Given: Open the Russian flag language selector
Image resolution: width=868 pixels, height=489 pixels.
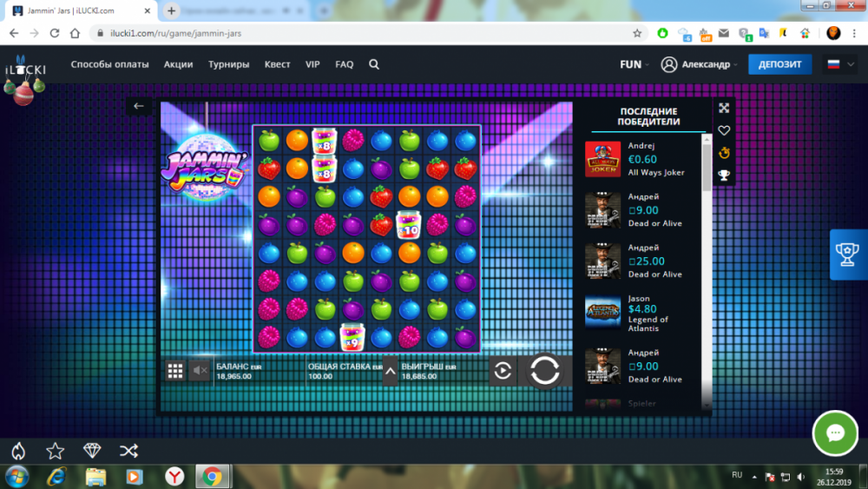Looking at the screenshot, I should [x=838, y=64].
